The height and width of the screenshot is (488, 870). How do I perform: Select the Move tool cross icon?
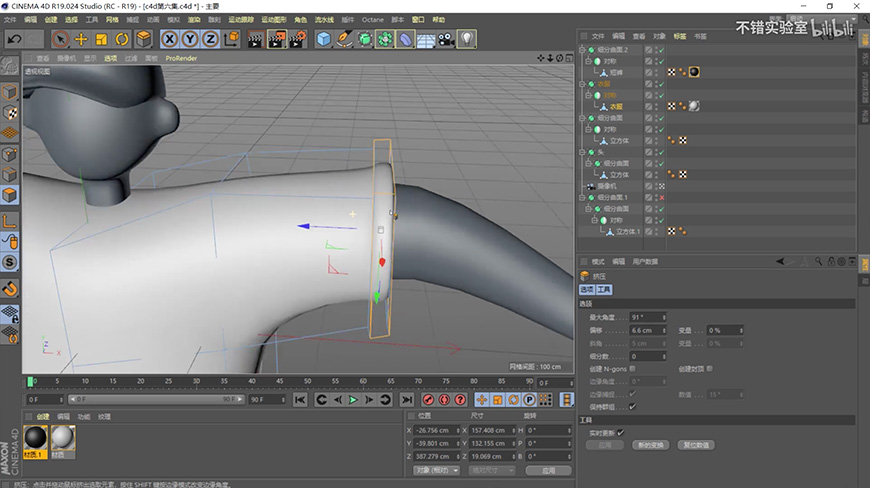81,39
